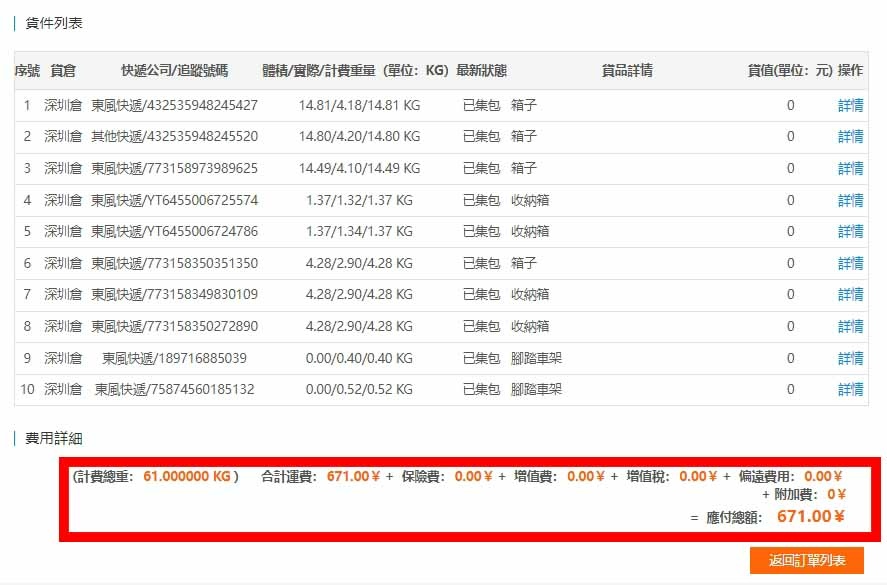
Task: Open 詳情 link for row 1 tracking 432535948245427
Action: (850, 105)
